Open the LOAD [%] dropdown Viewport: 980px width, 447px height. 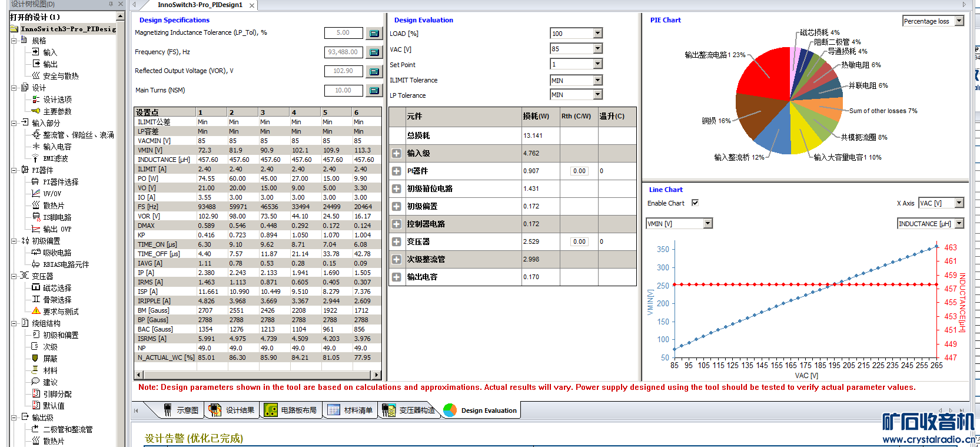[x=597, y=34]
